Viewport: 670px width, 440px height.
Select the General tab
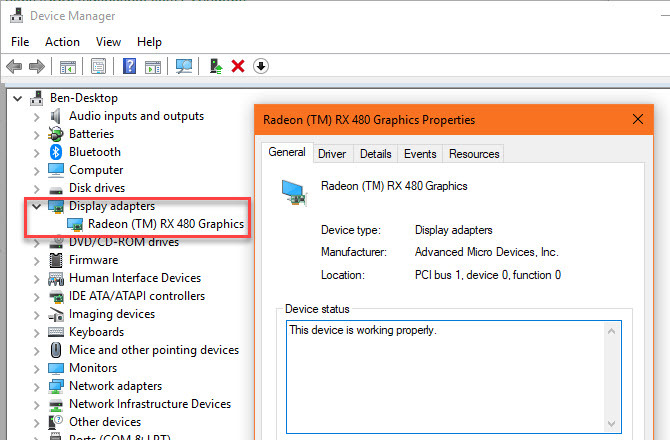(x=287, y=152)
